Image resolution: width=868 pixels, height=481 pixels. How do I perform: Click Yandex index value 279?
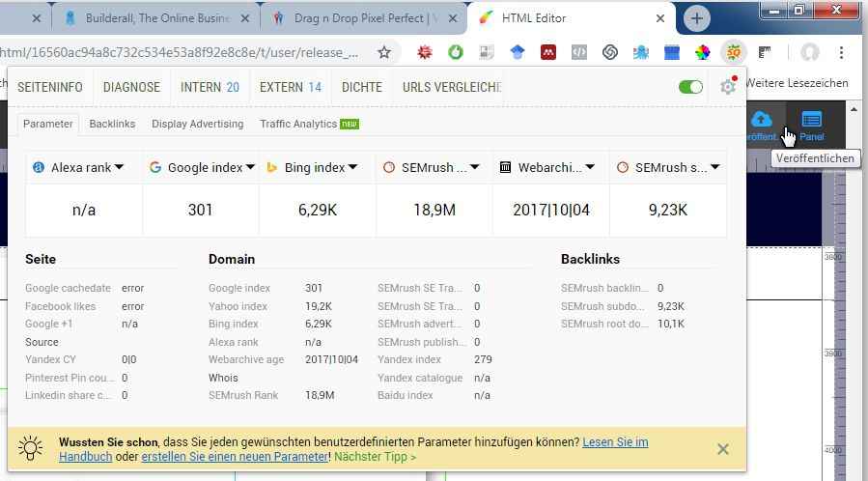pos(483,359)
